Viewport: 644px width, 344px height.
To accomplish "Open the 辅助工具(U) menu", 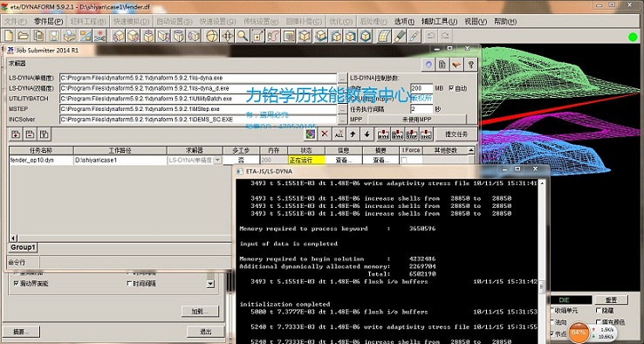I will pyautogui.click(x=439, y=22).
